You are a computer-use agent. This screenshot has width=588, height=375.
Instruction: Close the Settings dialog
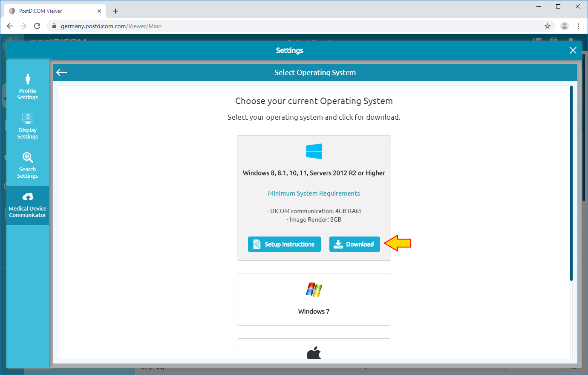573,50
